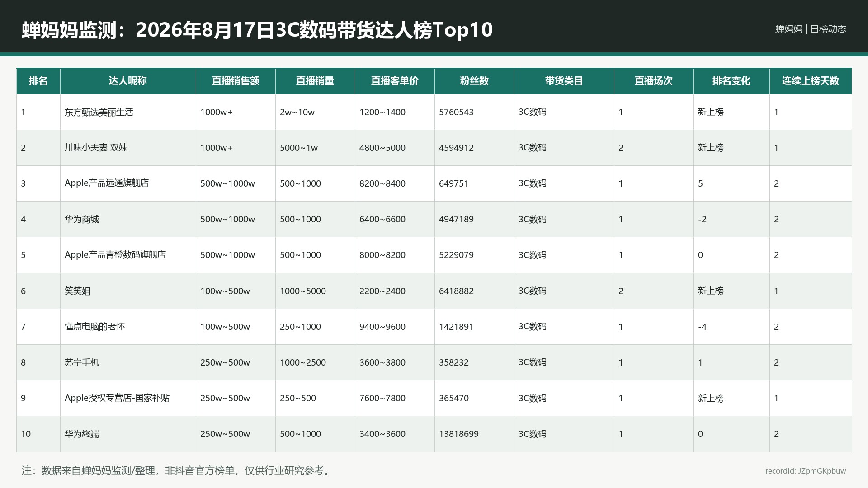The width and height of the screenshot is (868, 488).
Task: Click the unit price 4800~5000
Action: (382, 148)
